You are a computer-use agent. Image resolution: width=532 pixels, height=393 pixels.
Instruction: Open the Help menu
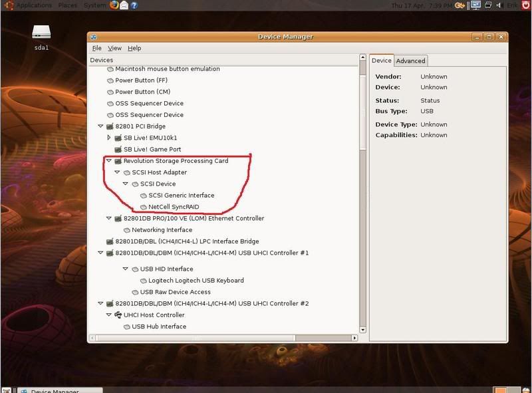pos(134,48)
